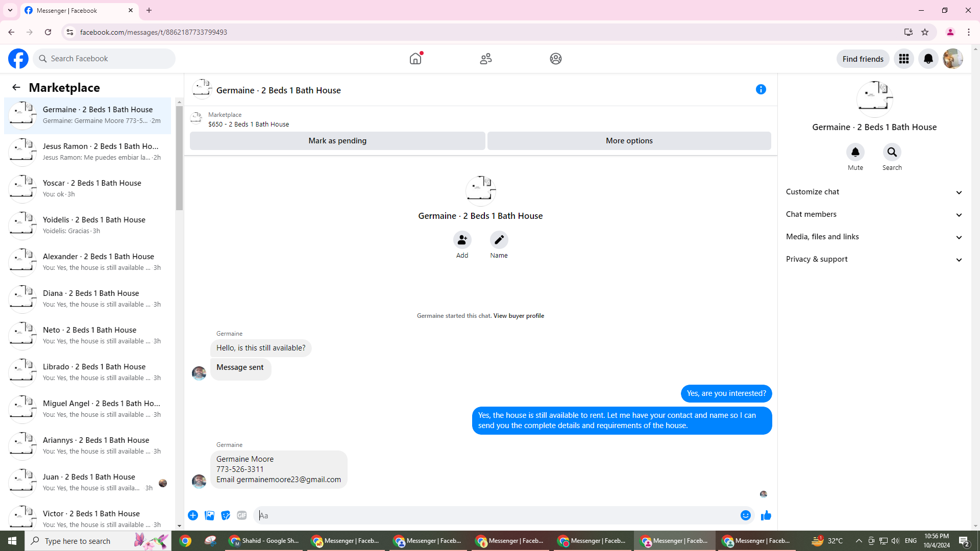Image resolution: width=980 pixels, height=551 pixels.
Task: Expand the Chat members section
Action: [x=874, y=214]
